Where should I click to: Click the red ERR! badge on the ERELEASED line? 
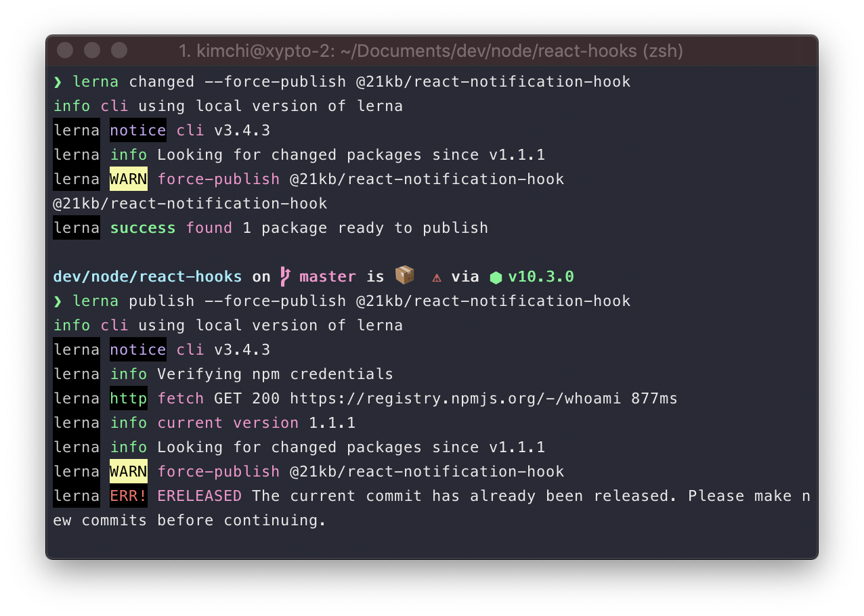(128, 496)
